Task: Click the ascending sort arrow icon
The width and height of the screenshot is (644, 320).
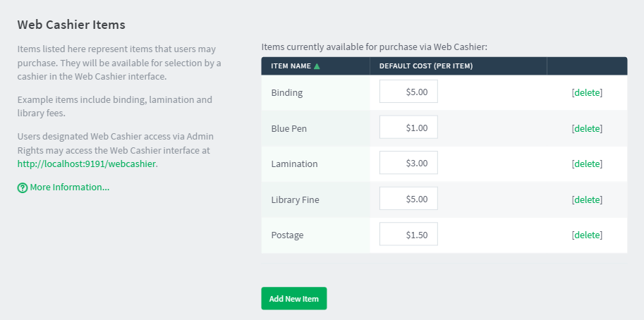Action: 317,66
